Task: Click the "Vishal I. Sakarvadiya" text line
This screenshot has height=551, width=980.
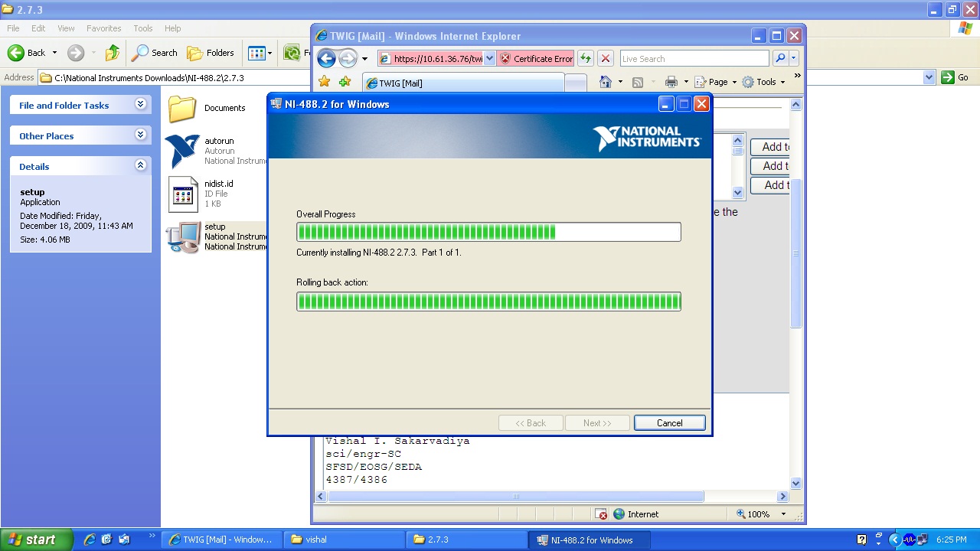Action: point(397,441)
